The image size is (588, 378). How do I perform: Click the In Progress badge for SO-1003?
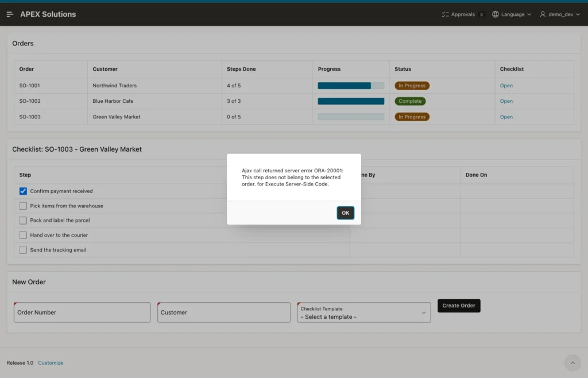(x=412, y=117)
